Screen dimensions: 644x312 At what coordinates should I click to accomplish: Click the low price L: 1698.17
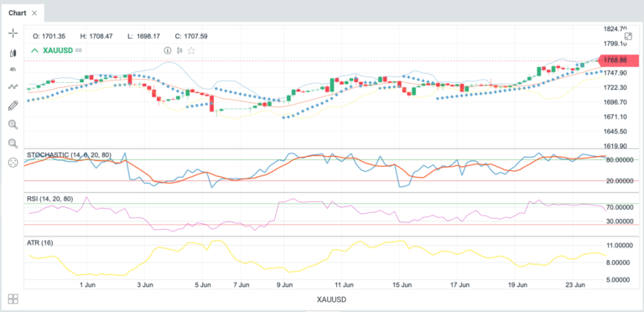coord(143,36)
